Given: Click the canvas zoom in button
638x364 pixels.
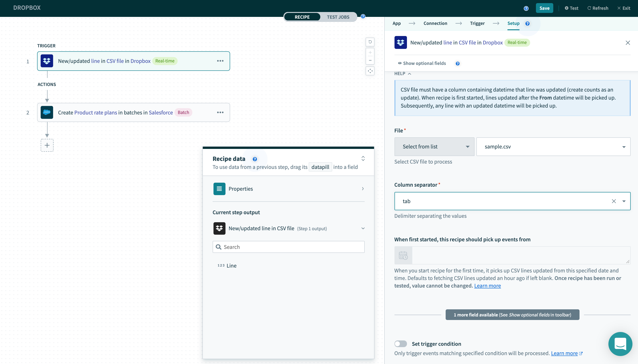Looking at the screenshot, I should [x=370, y=52].
